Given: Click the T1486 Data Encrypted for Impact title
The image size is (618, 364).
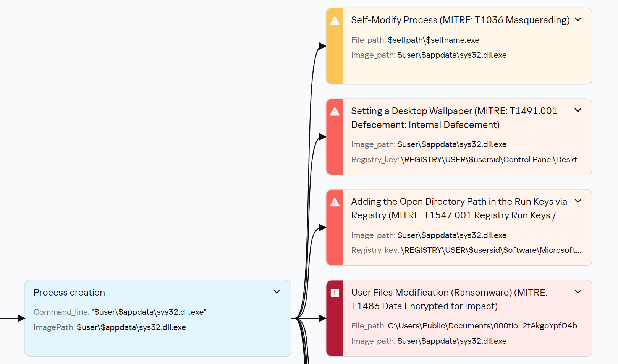Looking at the screenshot, I should coord(424,306).
